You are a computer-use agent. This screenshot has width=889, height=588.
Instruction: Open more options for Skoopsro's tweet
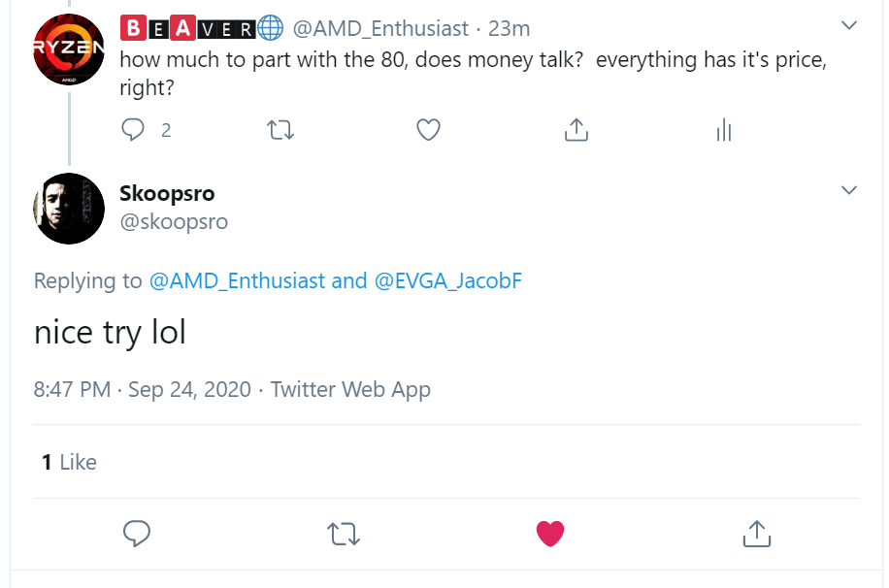point(849,190)
